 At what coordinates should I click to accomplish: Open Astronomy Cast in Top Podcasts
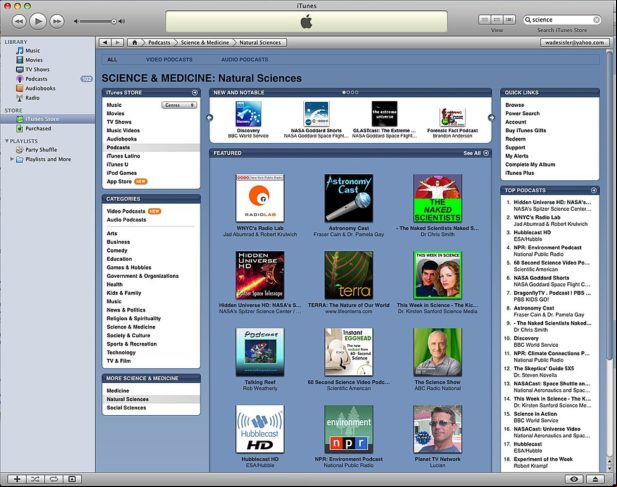click(534, 308)
